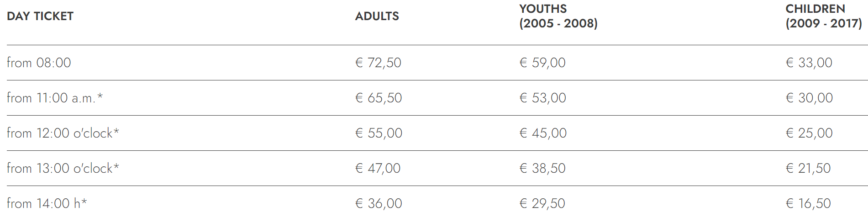This screenshot has height=218, width=868.
Task: Click the YOUTHS (2005 - 2008) header
Action: [558, 16]
